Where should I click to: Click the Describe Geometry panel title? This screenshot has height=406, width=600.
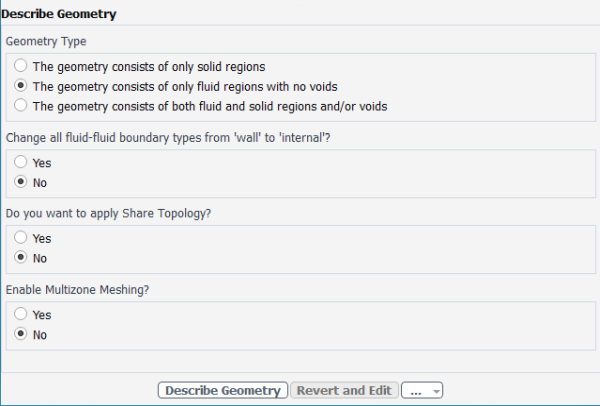click(59, 14)
